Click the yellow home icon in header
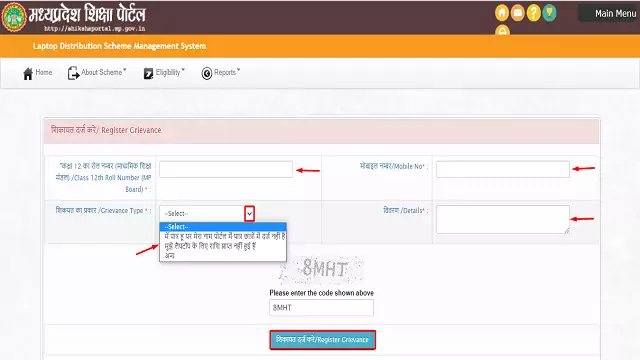640x360 pixels. click(502, 13)
